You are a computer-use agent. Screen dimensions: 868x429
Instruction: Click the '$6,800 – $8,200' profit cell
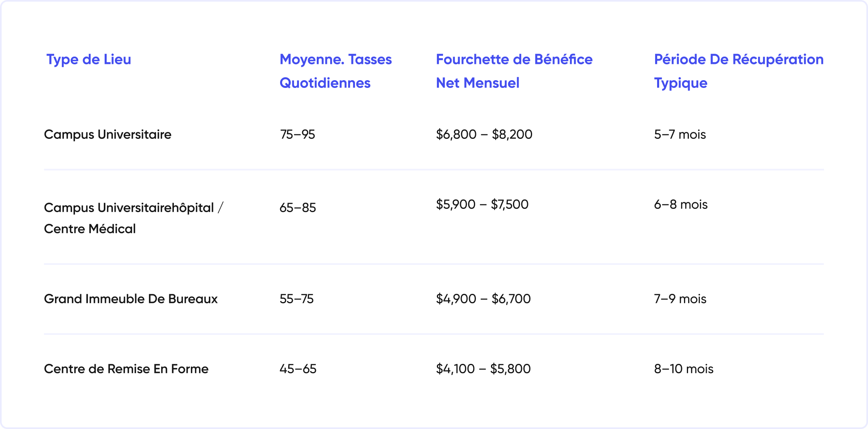pos(484,134)
